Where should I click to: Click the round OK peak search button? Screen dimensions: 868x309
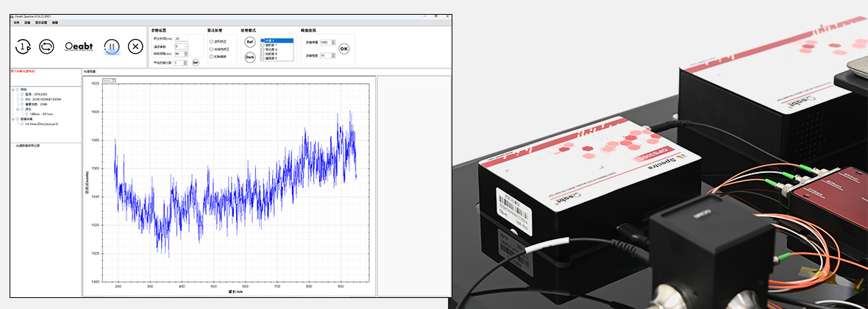click(x=344, y=49)
